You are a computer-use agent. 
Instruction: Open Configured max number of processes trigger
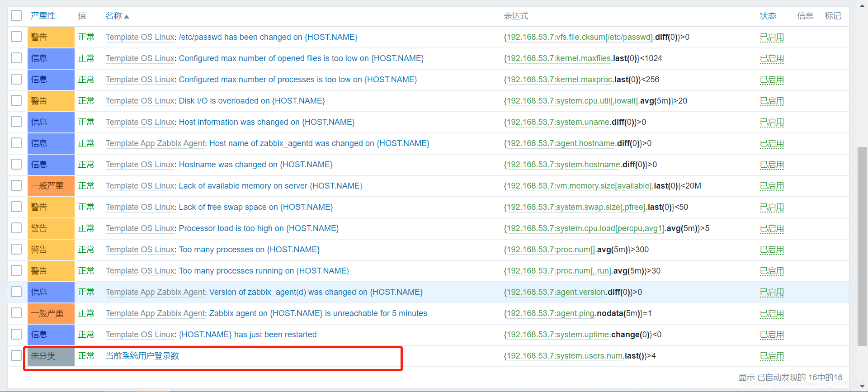297,80
